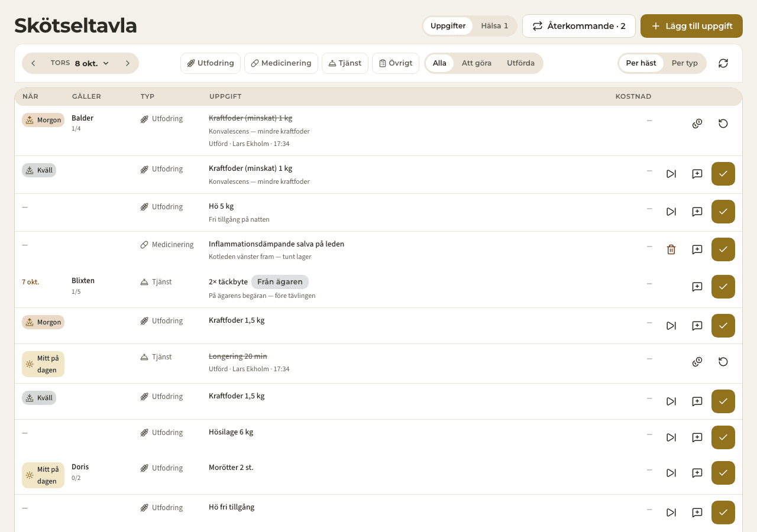This screenshot has height=532, width=757.
Task: Select the Per häst grouping
Action: 641,63
